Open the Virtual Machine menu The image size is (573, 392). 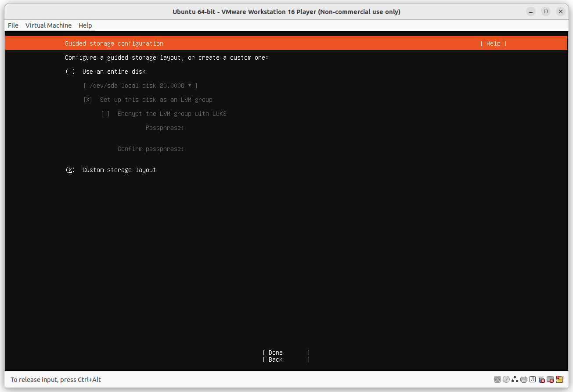tap(48, 25)
